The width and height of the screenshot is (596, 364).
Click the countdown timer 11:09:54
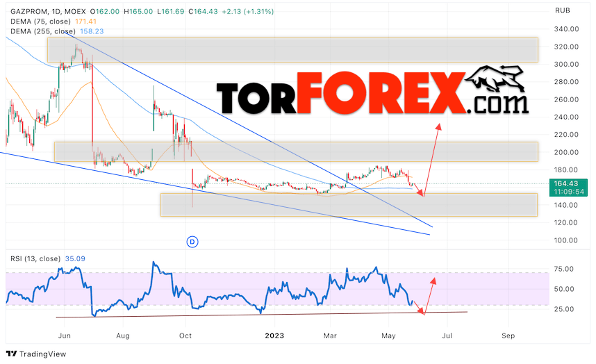coord(569,192)
